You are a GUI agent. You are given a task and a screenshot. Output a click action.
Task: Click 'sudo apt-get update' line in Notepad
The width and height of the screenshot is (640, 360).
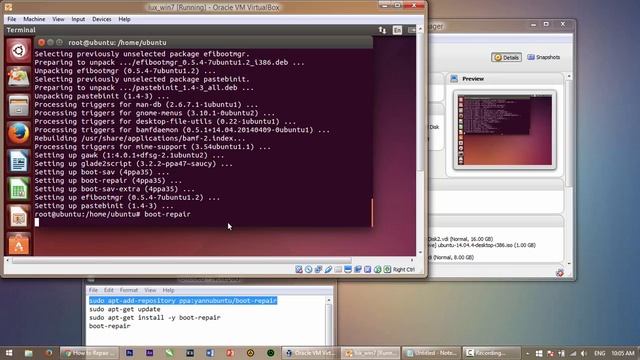pyautogui.click(x=124, y=309)
